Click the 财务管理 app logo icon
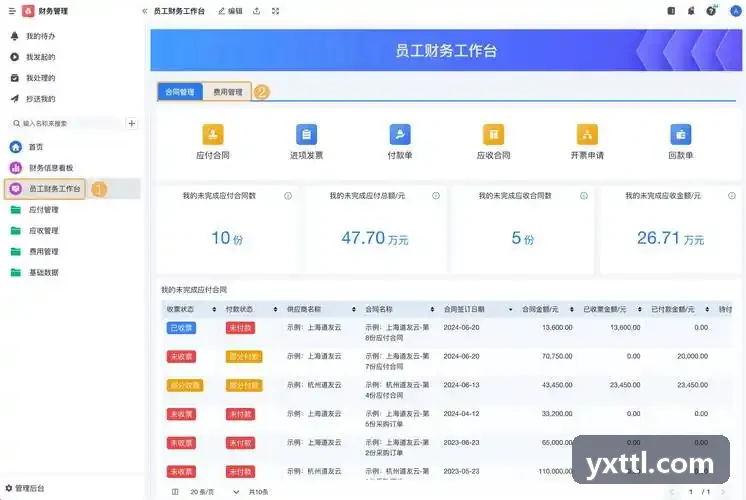 (x=28, y=11)
